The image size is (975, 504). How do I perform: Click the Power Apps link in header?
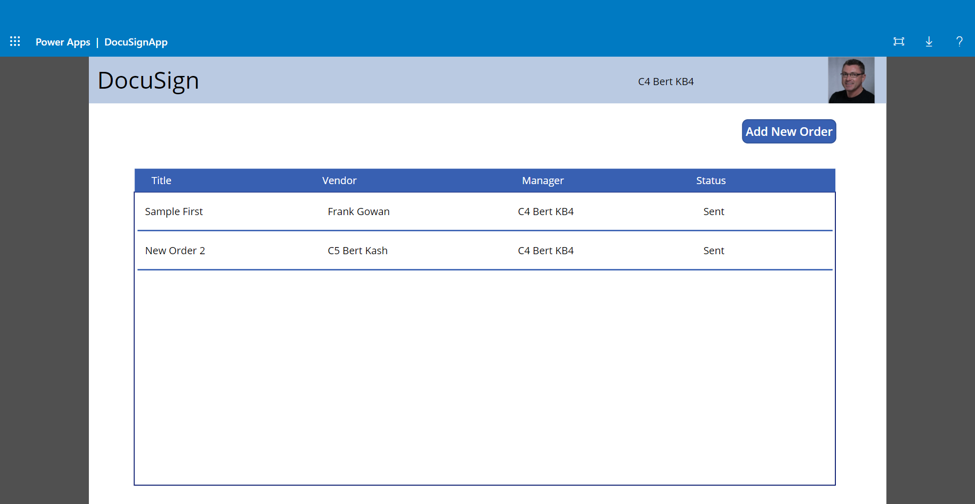click(x=63, y=42)
